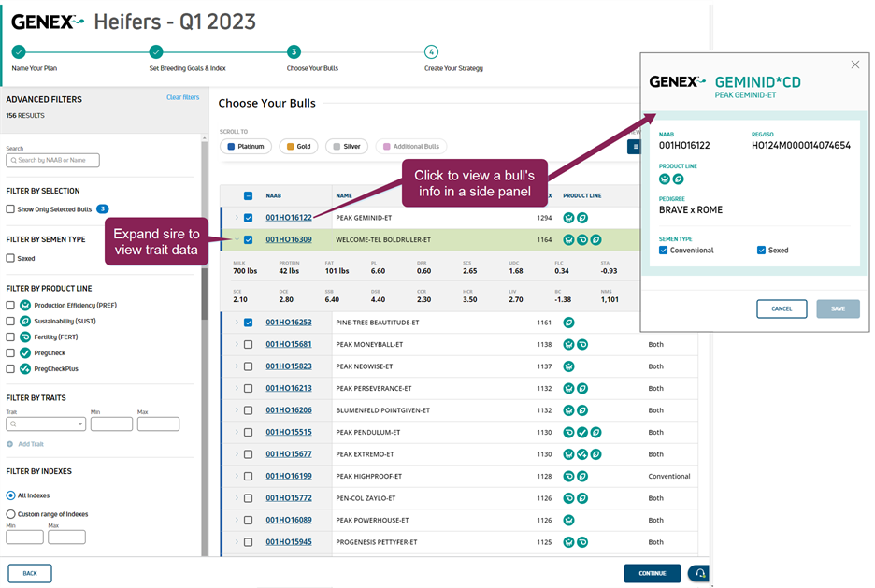Image resolution: width=875 pixels, height=588 pixels.
Task: Toggle Show Only Selected Bulls checkbox
Action: 10,209
